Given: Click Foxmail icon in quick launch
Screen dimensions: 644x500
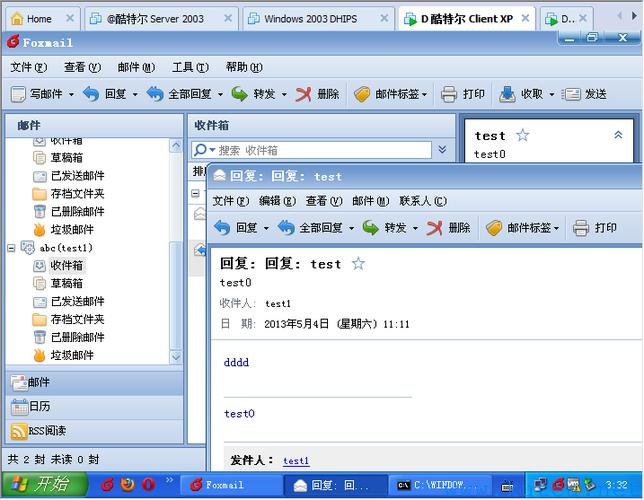Looking at the screenshot, I should (108, 485).
